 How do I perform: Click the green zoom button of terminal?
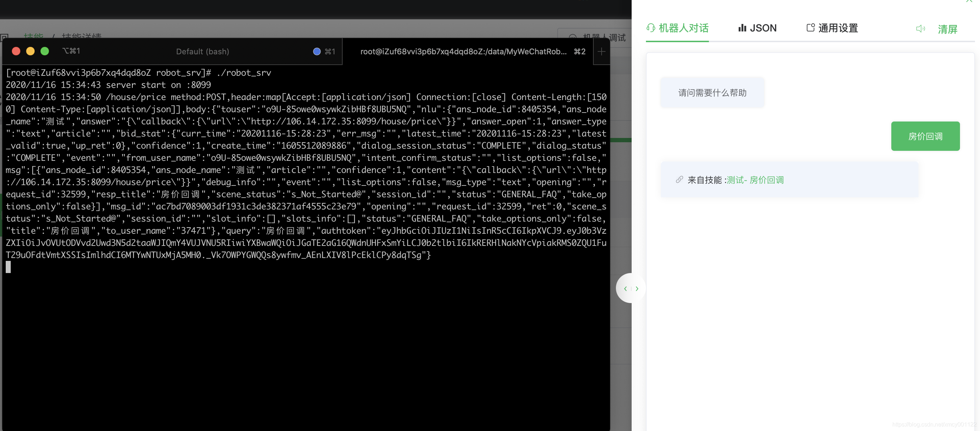[45, 51]
